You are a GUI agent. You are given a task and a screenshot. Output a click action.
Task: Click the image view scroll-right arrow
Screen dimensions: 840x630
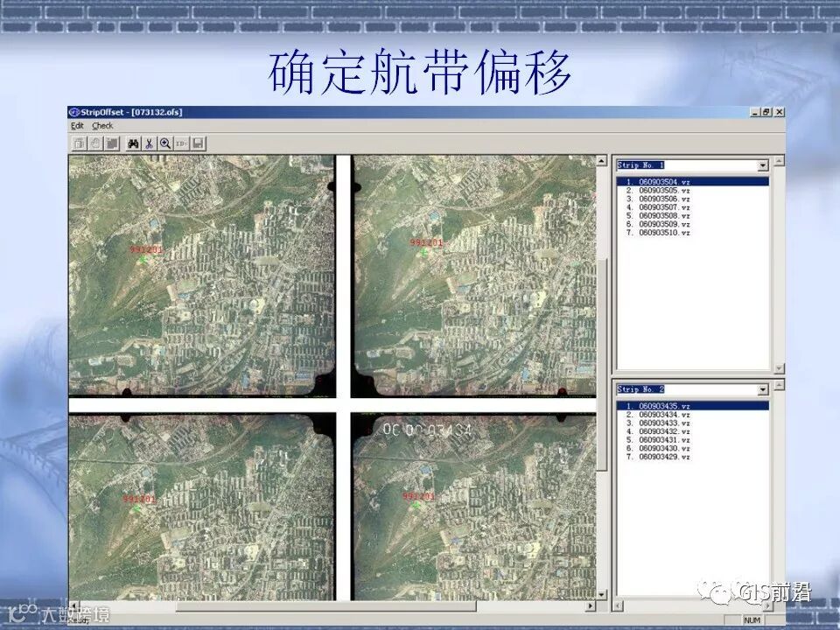point(591,605)
